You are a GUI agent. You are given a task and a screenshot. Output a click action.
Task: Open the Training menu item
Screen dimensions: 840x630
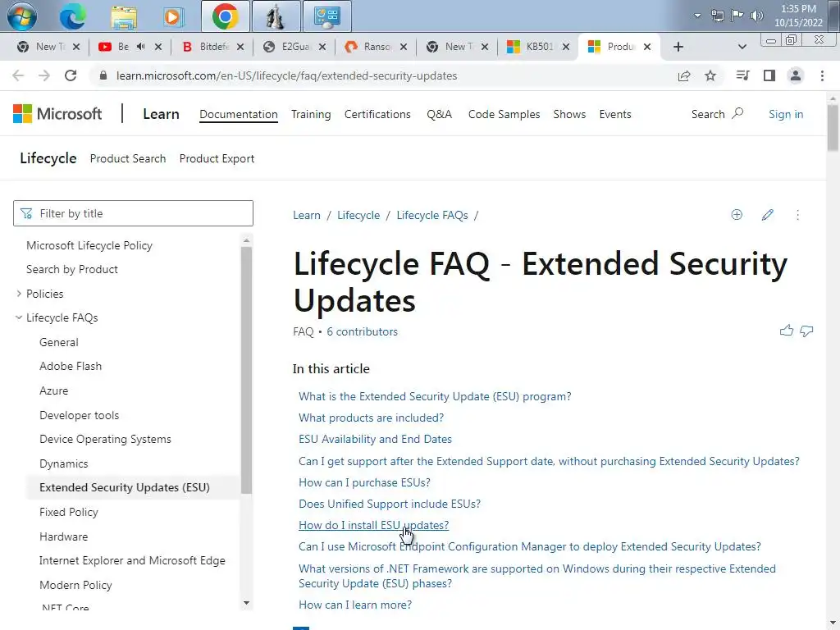[x=311, y=114]
